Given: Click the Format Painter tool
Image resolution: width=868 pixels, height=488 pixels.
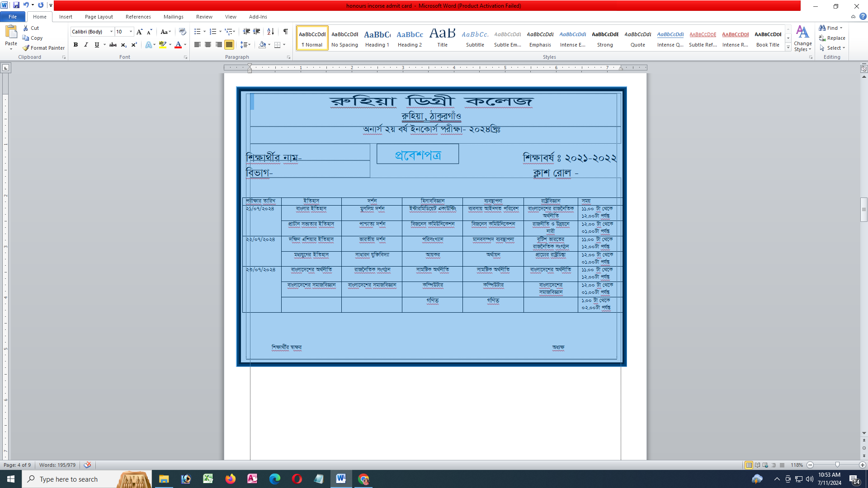Looking at the screenshot, I should click(x=43, y=48).
